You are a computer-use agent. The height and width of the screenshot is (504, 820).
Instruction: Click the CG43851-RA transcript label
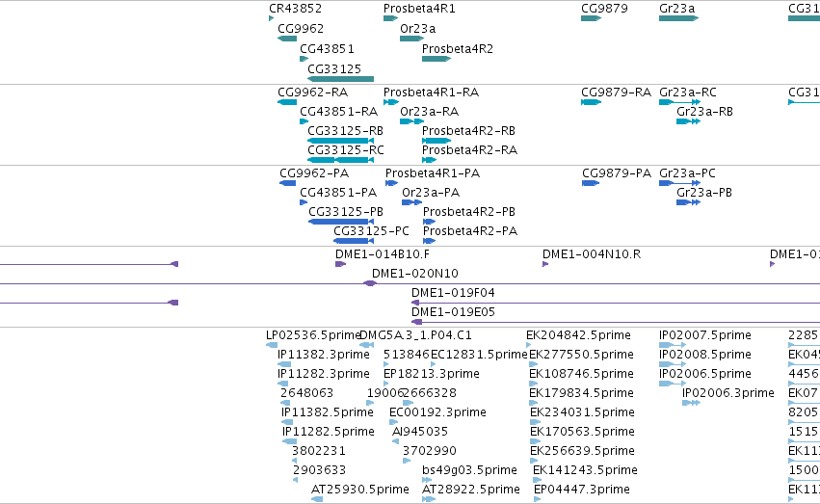(x=338, y=112)
